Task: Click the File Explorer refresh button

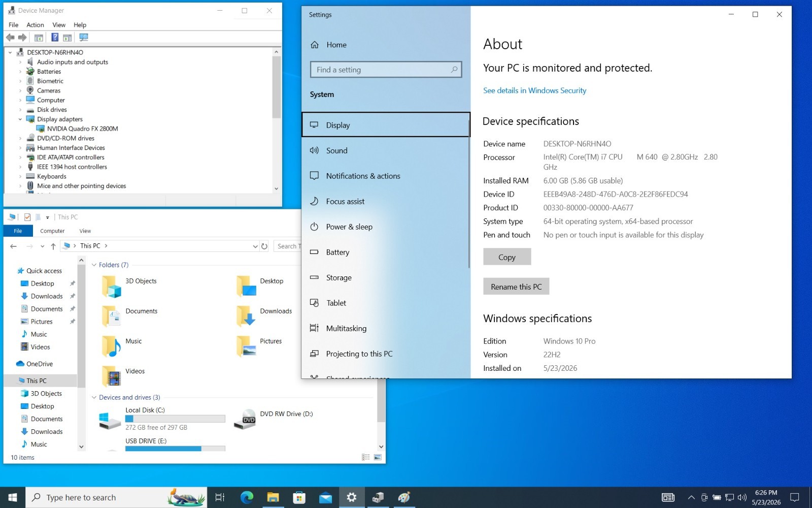Action: [x=264, y=246]
